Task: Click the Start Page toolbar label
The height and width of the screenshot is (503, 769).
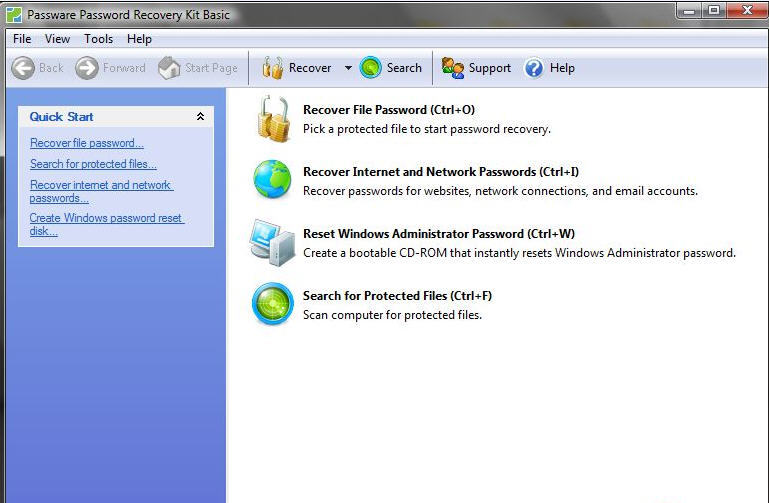Action: point(211,68)
